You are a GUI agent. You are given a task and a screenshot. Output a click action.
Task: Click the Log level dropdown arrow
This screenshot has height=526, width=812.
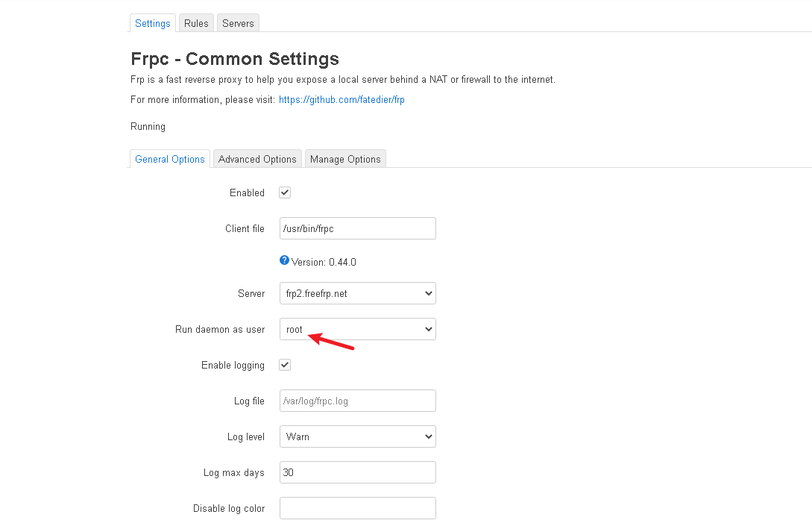[428, 436]
